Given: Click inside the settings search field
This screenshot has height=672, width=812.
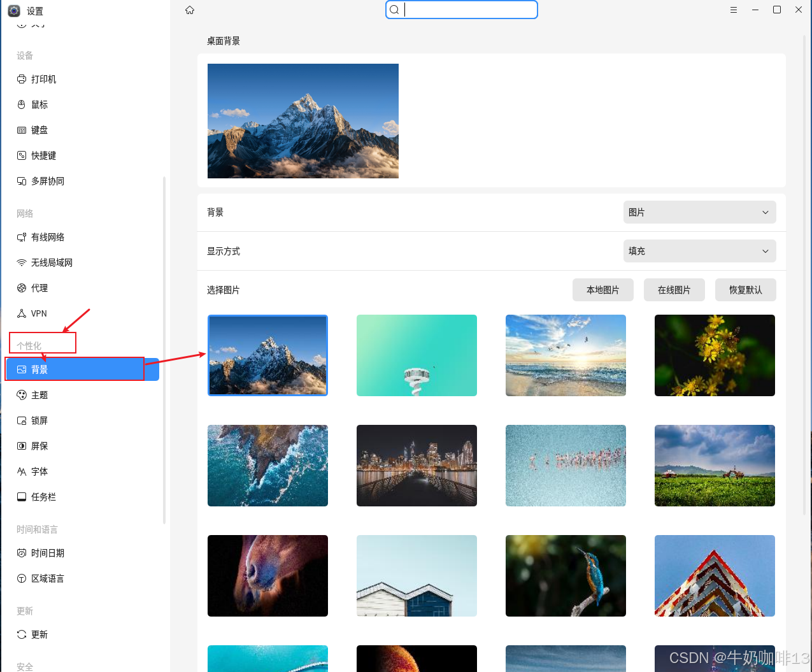Looking at the screenshot, I should coord(462,10).
